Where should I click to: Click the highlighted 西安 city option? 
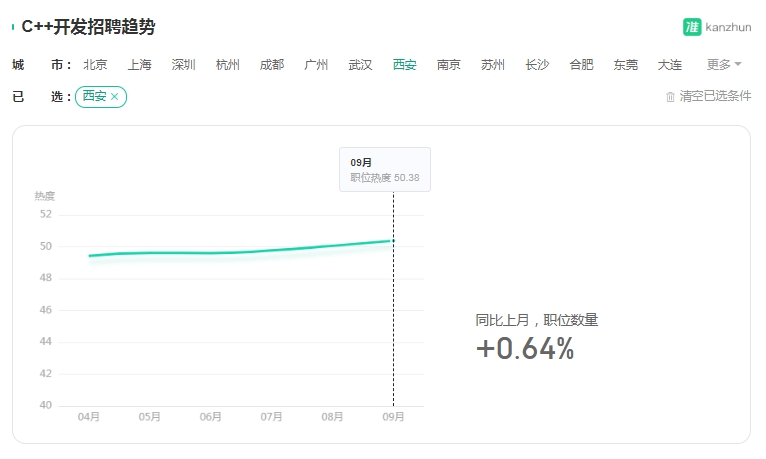[404, 64]
